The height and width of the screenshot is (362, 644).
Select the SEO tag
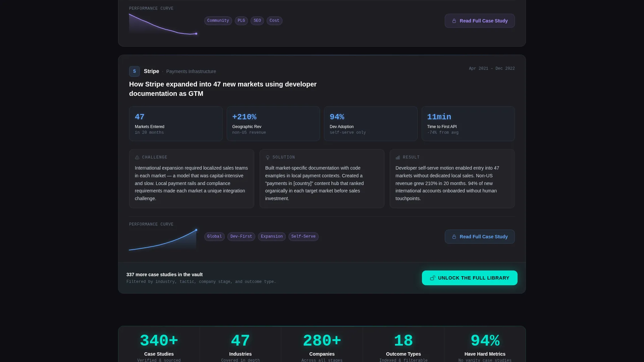coord(257,21)
